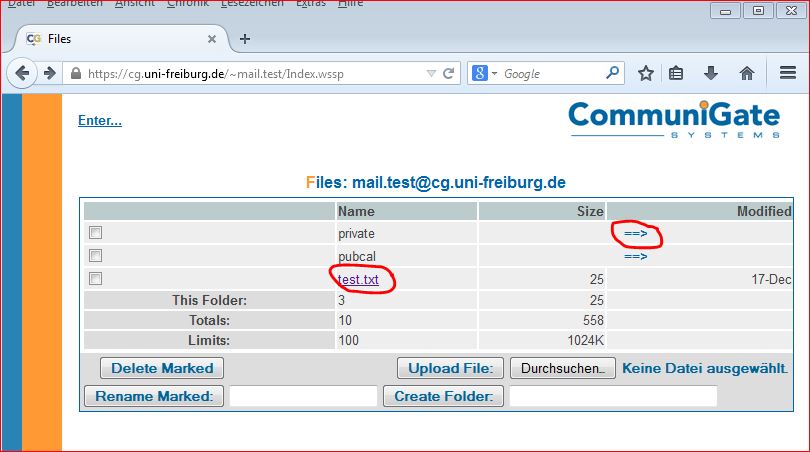Click the Enter... link
The height and width of the screenshot is (452, 810).
(x=100, y=120)
